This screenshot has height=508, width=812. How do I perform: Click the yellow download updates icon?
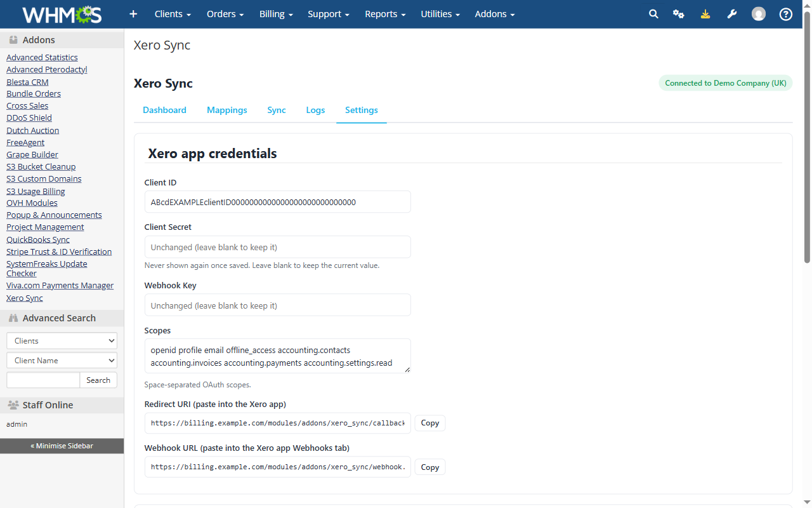click(705, 14)
